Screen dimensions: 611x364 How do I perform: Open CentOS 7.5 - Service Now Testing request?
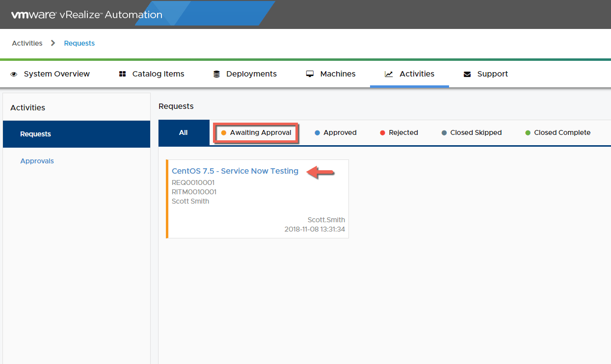point(235,171)
